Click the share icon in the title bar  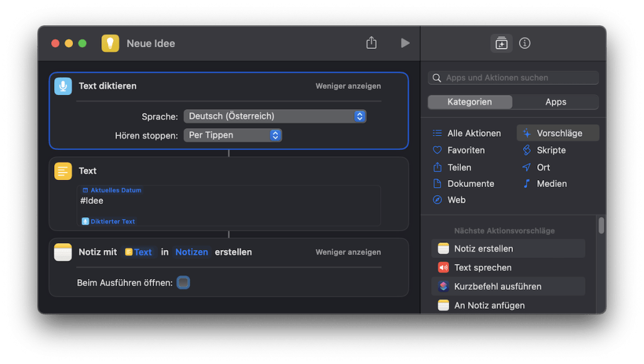click(x=371, y=43)
